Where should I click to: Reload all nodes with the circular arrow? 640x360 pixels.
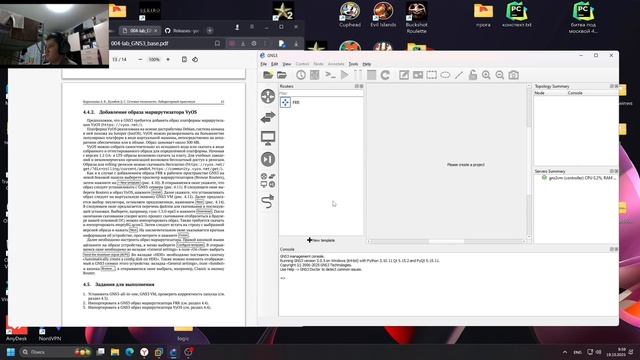pyautogui.click(x=385, y=75)
